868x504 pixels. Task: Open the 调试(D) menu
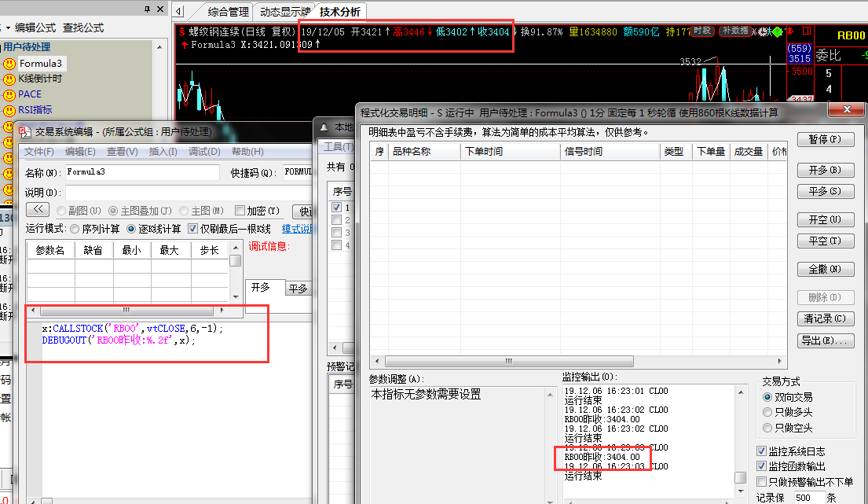click(x=204, y=152)
